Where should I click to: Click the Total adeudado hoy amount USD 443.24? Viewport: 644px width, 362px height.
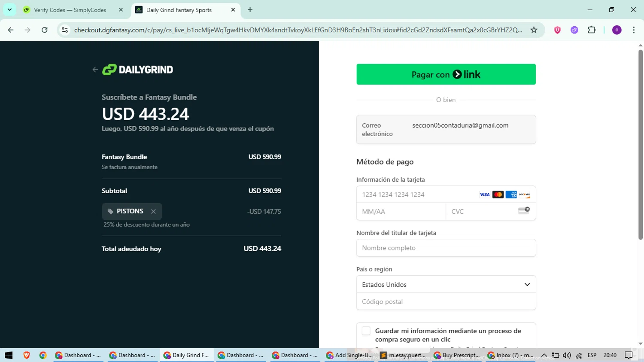pyautogui.click(x=262, y=249)
